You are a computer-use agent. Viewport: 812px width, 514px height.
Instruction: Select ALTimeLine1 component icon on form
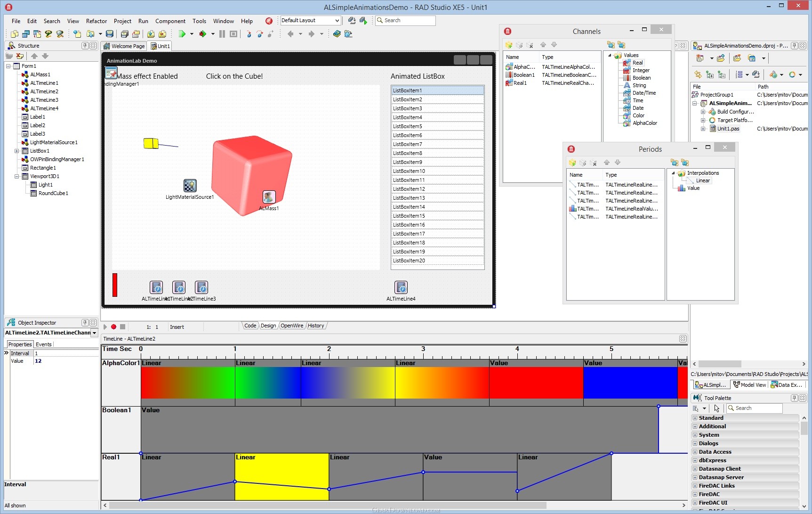pos(156,287)
